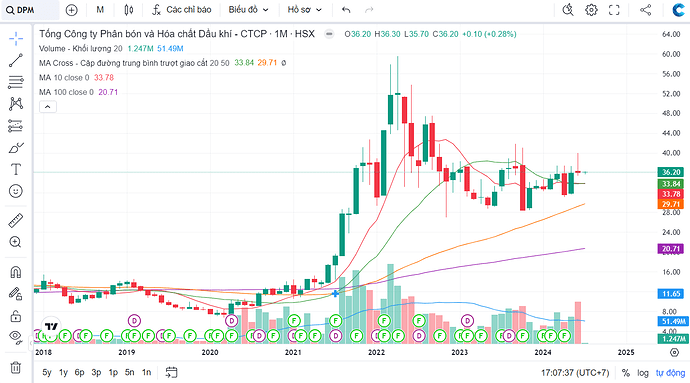The image size is (690, 383).
Task: Click the Volume - Khối lượng 20 legend
Action: point(81,48)
